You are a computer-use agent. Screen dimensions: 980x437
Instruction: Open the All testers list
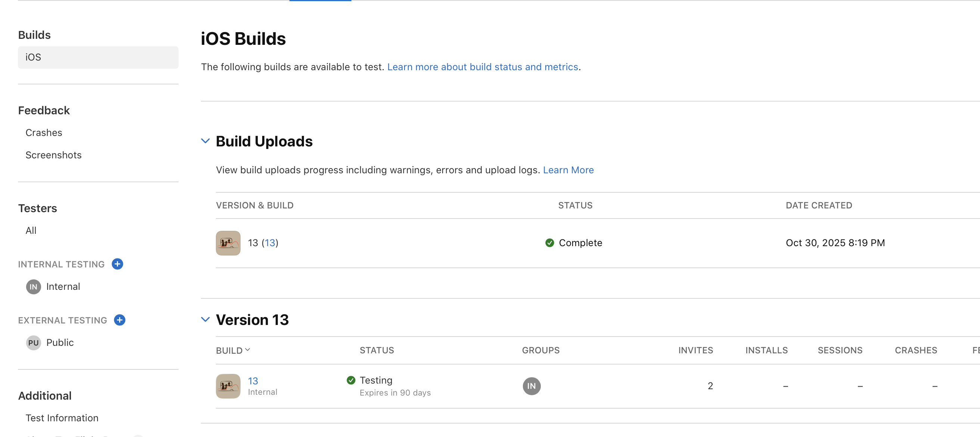(x=31, y=230)
